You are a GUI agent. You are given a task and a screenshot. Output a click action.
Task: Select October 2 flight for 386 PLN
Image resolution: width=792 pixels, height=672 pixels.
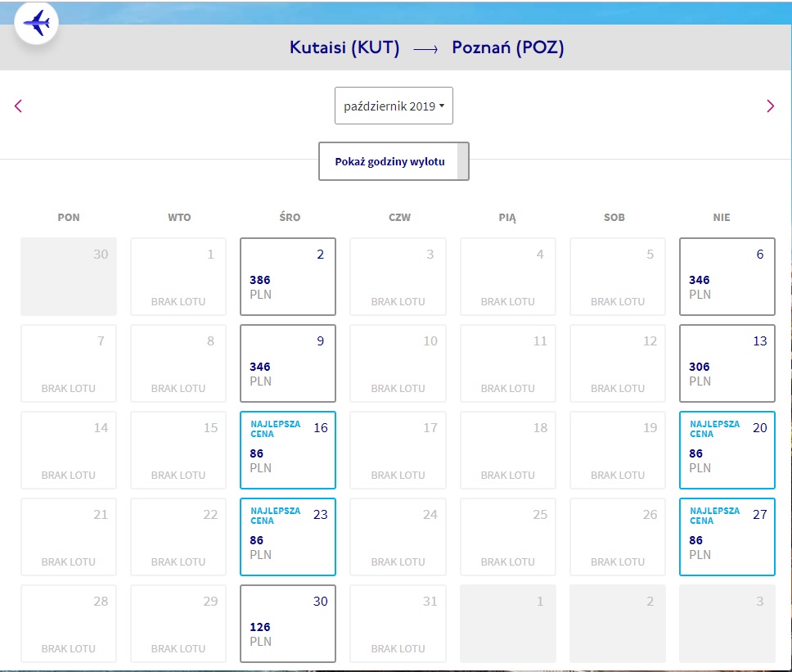click(x=288, y=277)
